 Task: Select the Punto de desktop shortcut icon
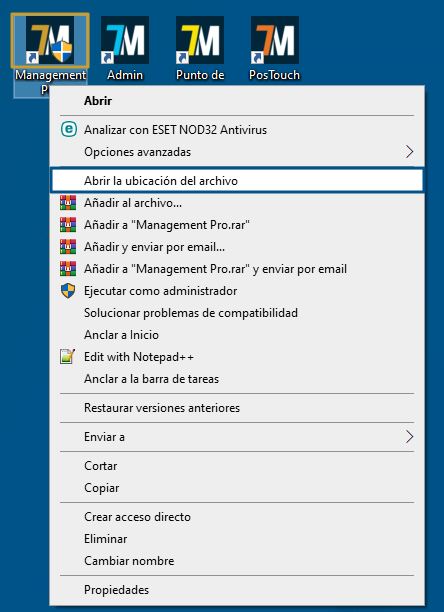(x=200, y=40)
